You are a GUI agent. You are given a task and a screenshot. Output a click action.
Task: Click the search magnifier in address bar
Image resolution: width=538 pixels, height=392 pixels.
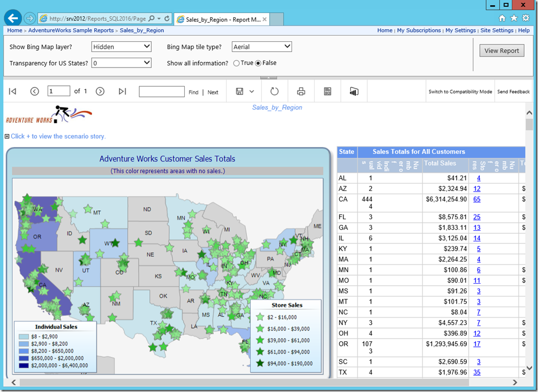pos(151,18)
